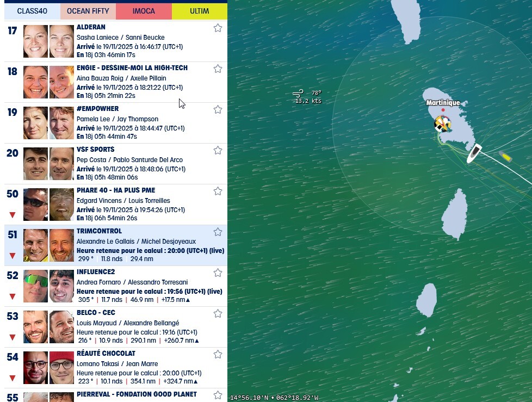Select the IMOCA class tab

tap(144, 11)
